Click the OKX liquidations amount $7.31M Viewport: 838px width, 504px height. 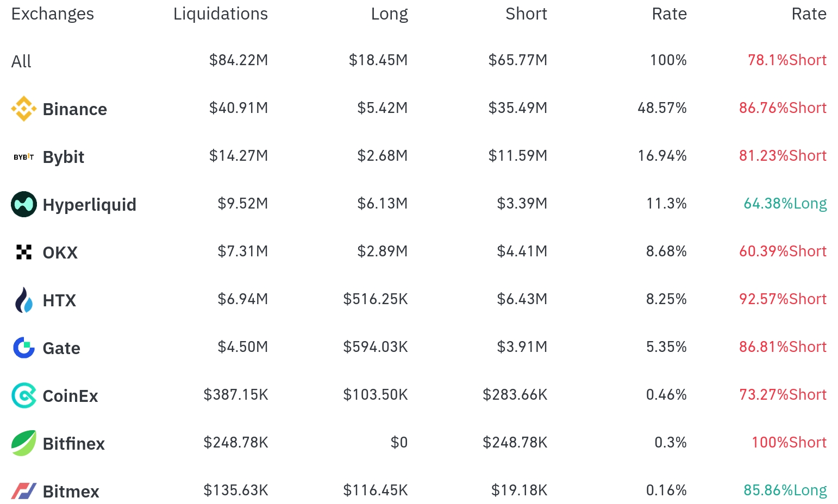tap(242, 251)
